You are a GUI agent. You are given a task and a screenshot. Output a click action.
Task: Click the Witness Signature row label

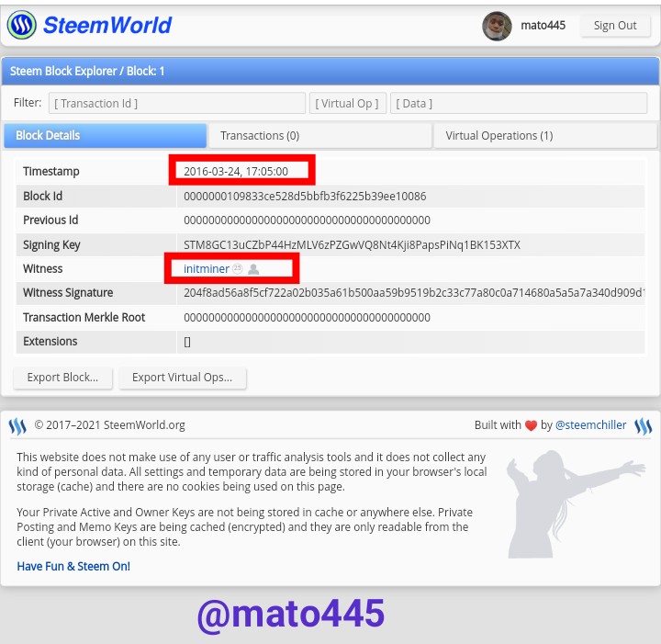[68, 293]
